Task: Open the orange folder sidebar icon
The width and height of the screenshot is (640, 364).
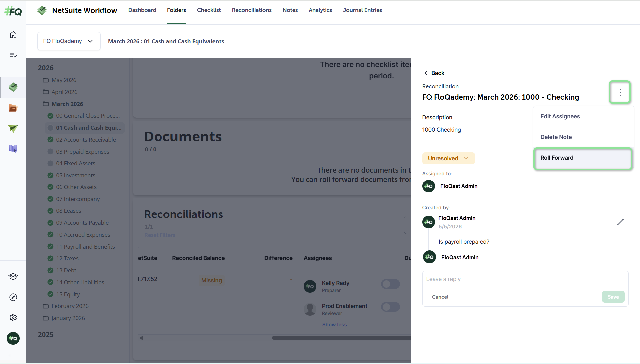Action: (13, 108)
